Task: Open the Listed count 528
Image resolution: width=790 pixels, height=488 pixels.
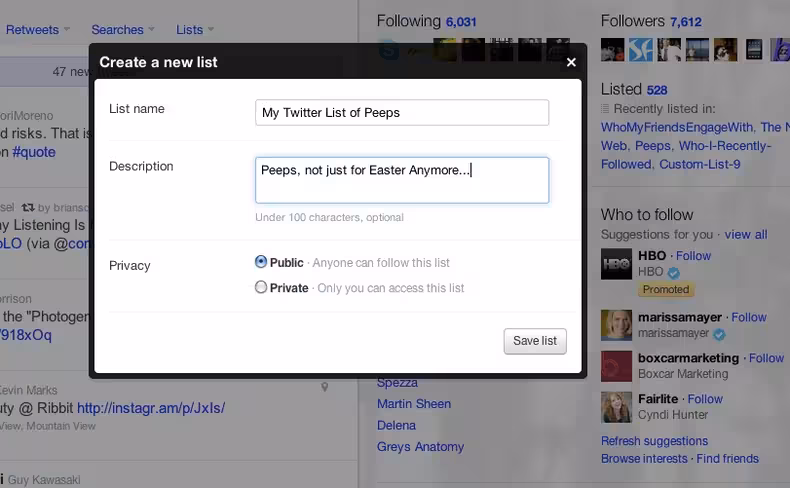Action: tap(656, 90)
